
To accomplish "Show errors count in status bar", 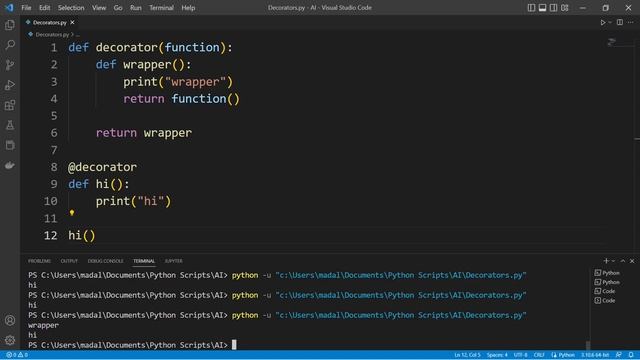I will point(11,355).
